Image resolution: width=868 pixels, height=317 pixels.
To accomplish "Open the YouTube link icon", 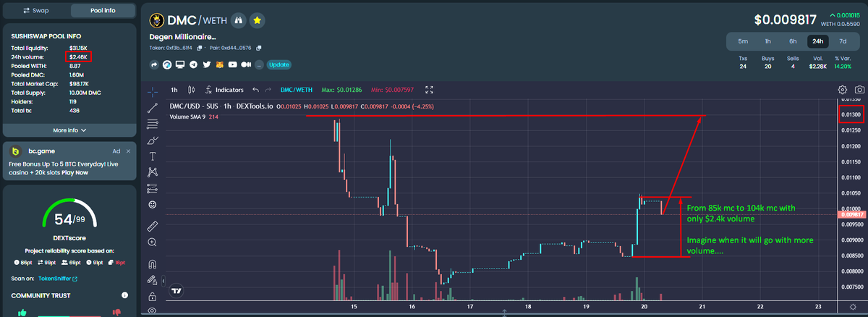I will pos(232,64).
